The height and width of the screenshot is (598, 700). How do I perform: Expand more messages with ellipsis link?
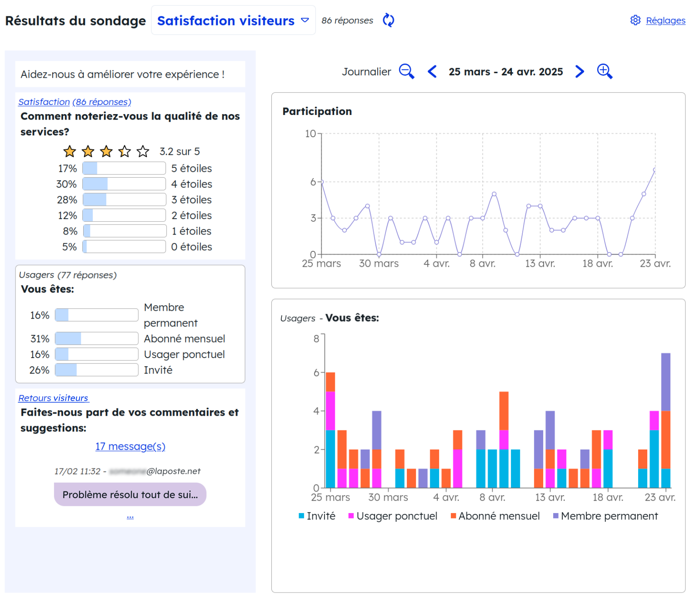[130, 517]
